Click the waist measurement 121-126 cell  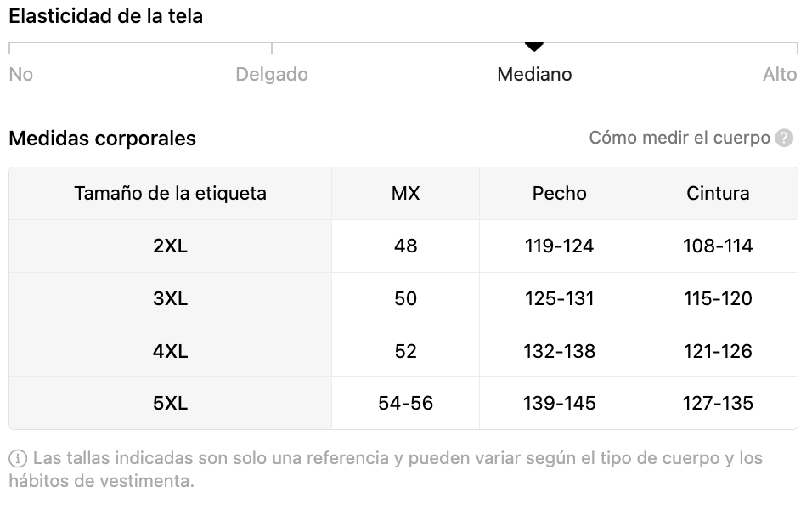click(718, 352)
